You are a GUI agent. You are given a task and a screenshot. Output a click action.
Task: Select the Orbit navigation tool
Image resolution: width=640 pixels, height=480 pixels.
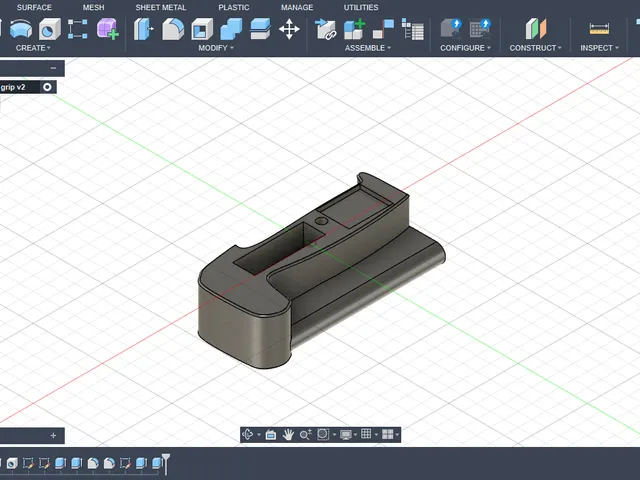248,434
